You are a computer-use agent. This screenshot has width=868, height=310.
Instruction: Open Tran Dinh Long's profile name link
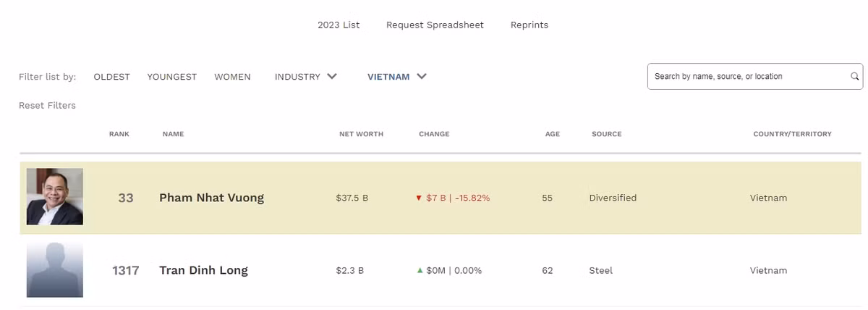coord(203,270)
